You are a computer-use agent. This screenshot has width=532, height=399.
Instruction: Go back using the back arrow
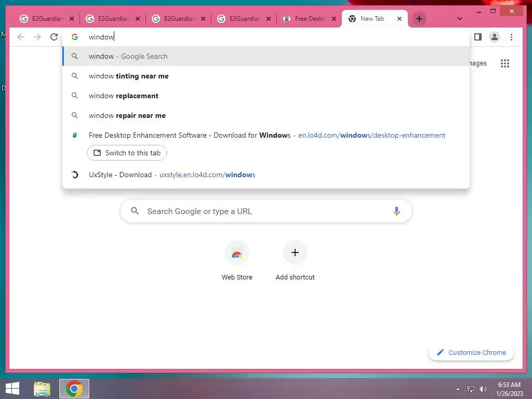pos(21,37)
